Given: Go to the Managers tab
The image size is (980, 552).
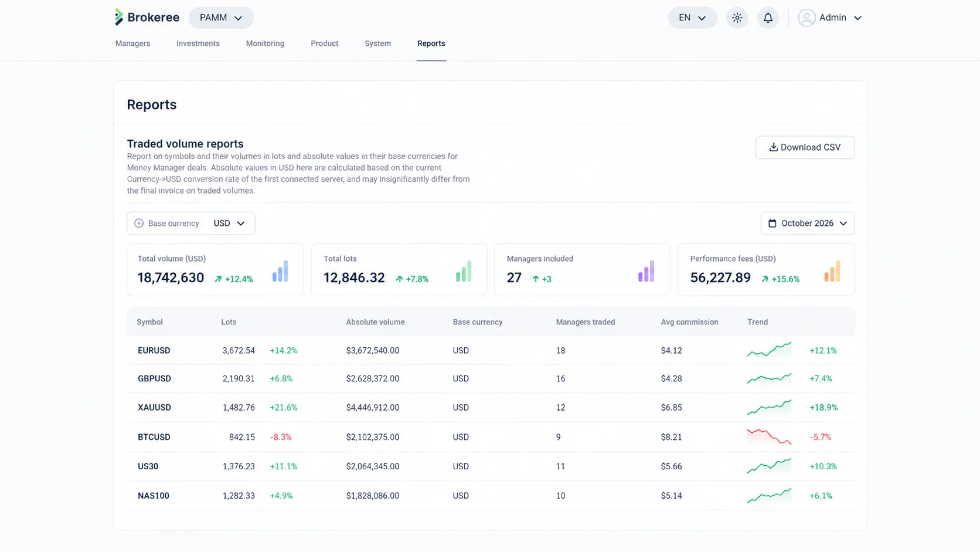Looking at the screenshot, I should click(x=132, y=43).
